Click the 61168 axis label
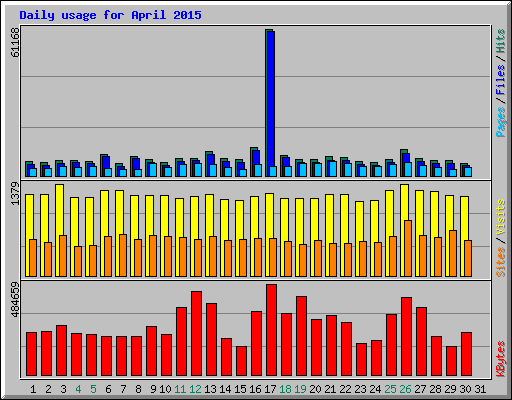 [x=15, y=42]
